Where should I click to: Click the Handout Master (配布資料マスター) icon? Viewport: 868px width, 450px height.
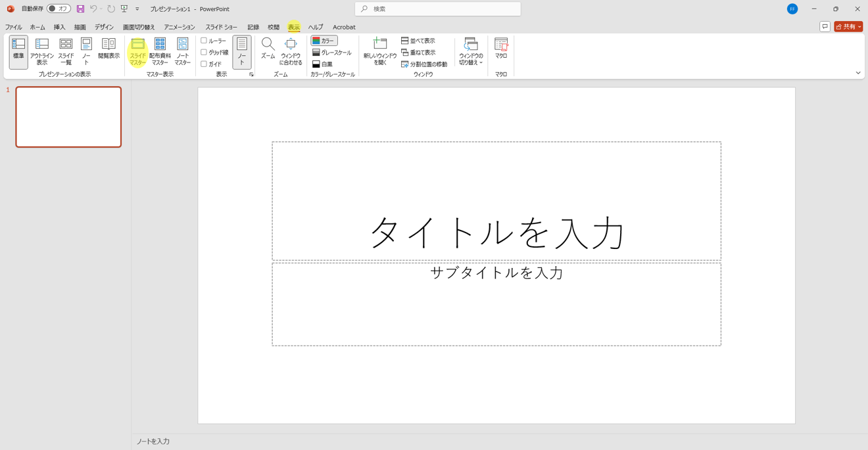(160, 51)
